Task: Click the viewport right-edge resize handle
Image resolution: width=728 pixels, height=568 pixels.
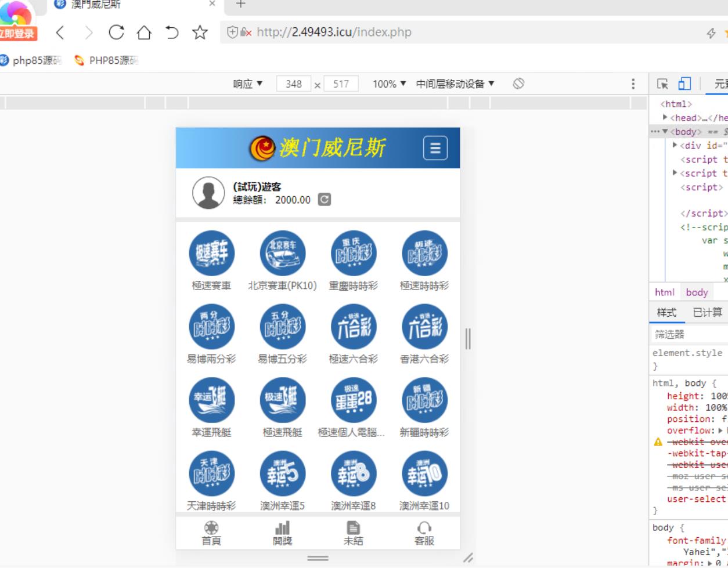Action: [468, 338]
